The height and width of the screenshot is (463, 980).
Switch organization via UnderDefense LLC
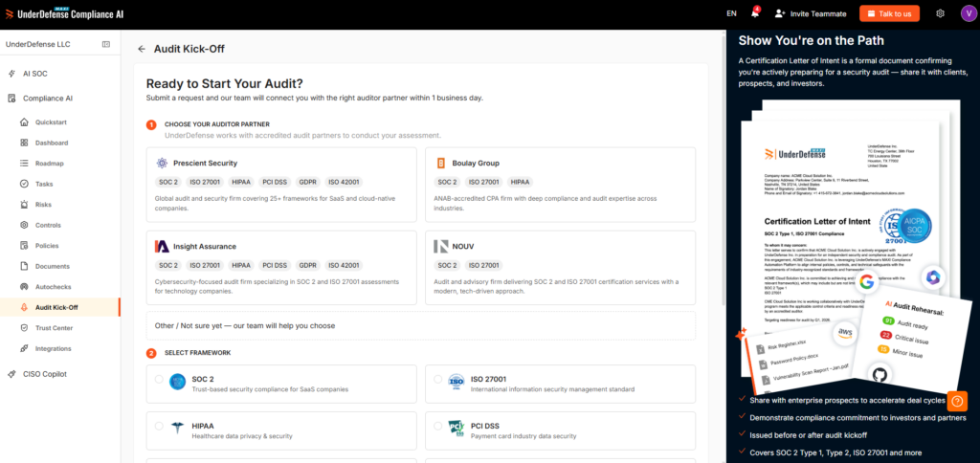38,44
